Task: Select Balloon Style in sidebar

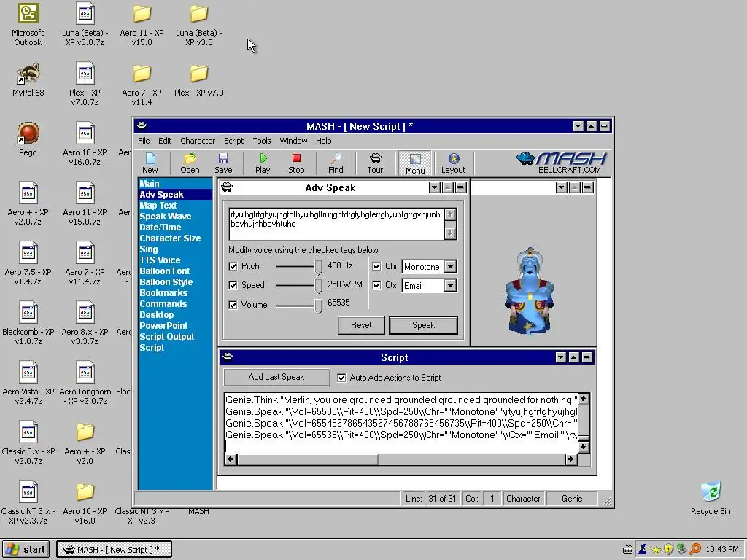Action: click(166, 282)
